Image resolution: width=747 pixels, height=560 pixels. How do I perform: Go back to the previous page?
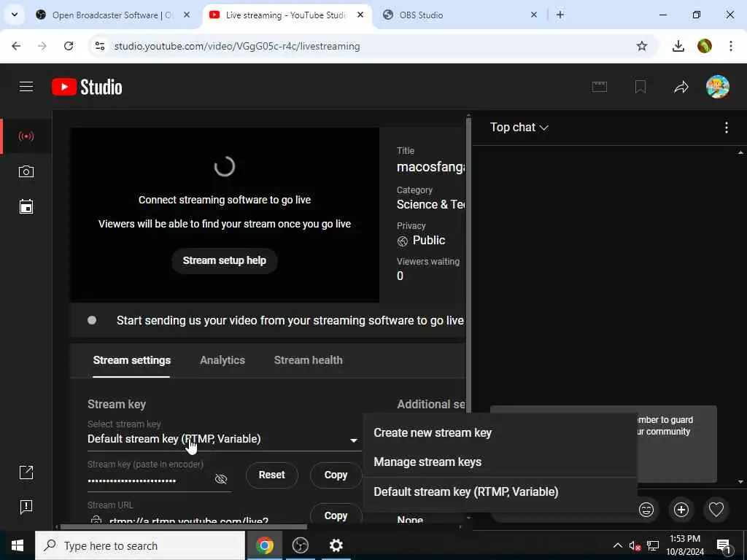(x=16, y=46)
